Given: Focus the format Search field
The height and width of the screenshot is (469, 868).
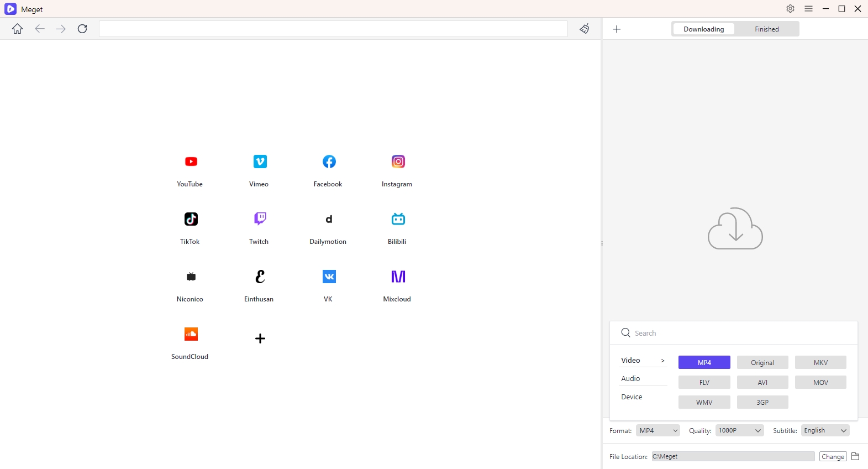Looking at the screenshot, I should click(x=734, y=333).
